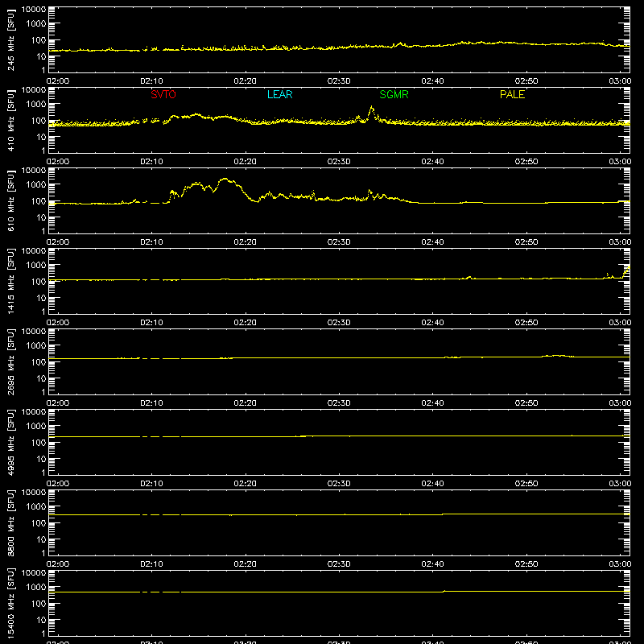This screenshot has height=644, width=644.
Task: Select the 1415 MHz [SFU] axis label
Action: [x=10, y=282]
